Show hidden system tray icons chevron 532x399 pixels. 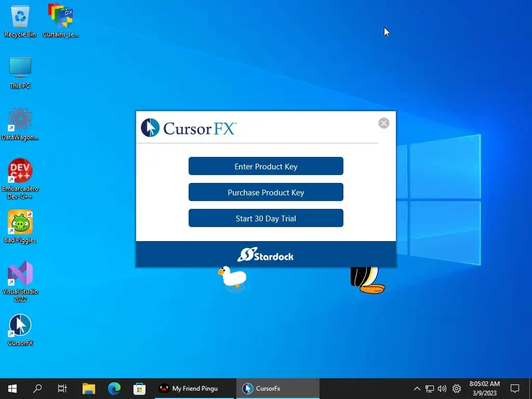pos(417,389)
